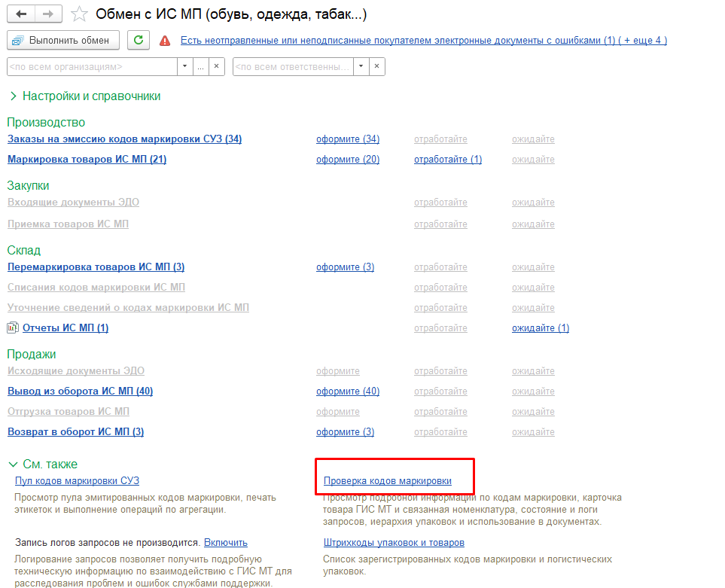The height and width of the screenshot is (588, 725).
Task: Open Отчеты ИС МП (1) link
Action: pos(65,328)
